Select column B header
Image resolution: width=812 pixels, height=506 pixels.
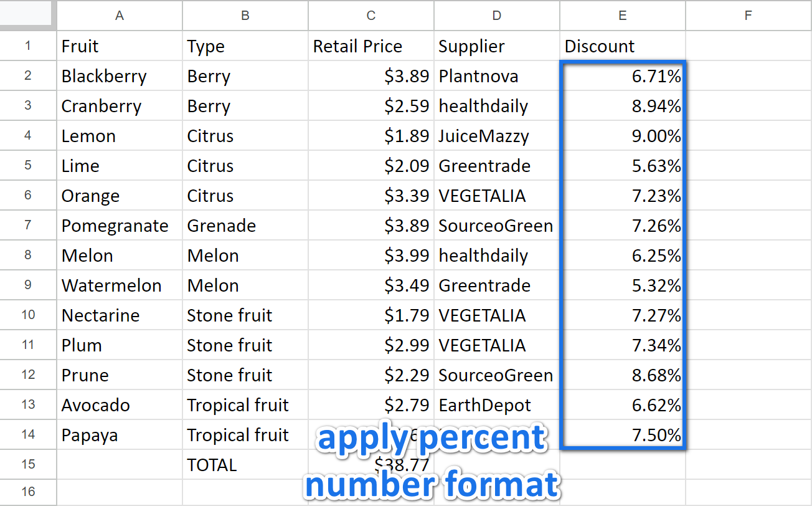(x=245, y=16)
